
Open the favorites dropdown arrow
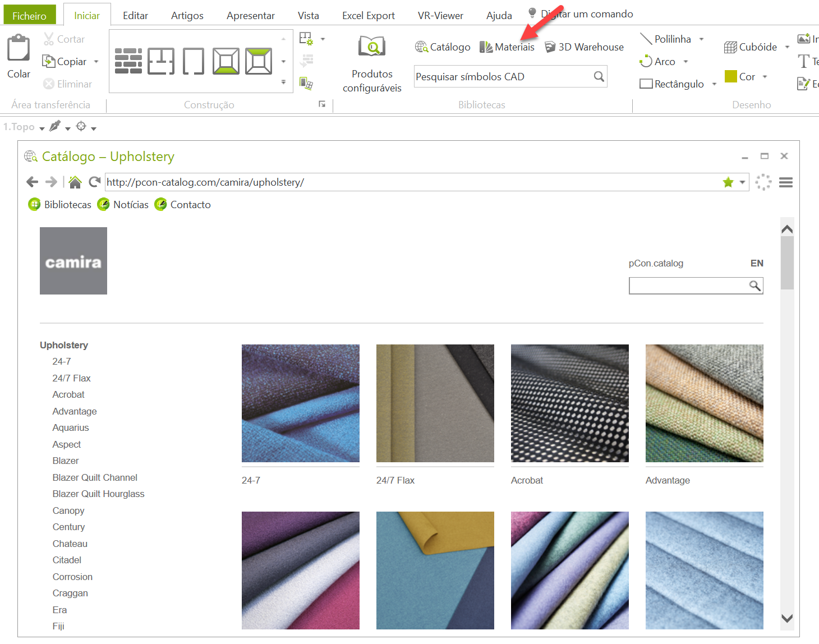pyautogui.click(x=742, y=182)
